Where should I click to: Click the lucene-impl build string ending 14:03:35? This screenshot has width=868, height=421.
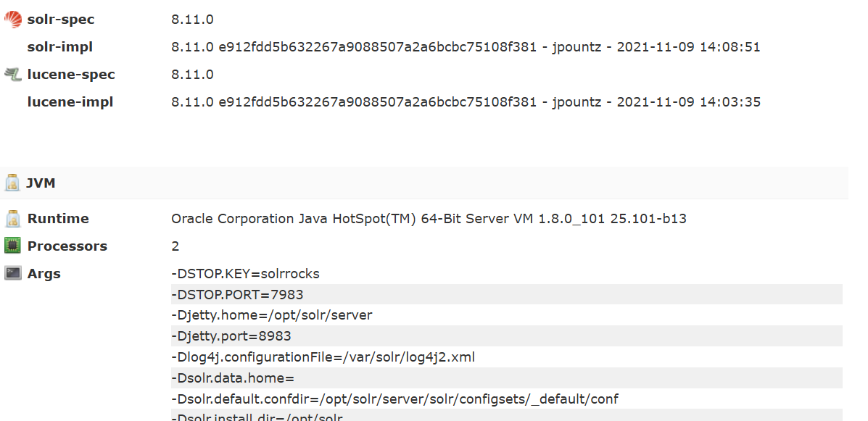click(x=466, y=102)
